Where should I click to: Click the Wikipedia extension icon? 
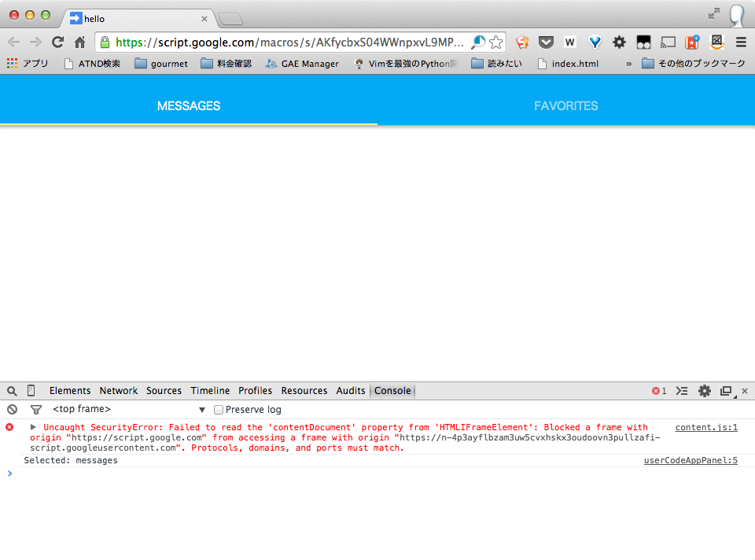(x=569, y=42)
